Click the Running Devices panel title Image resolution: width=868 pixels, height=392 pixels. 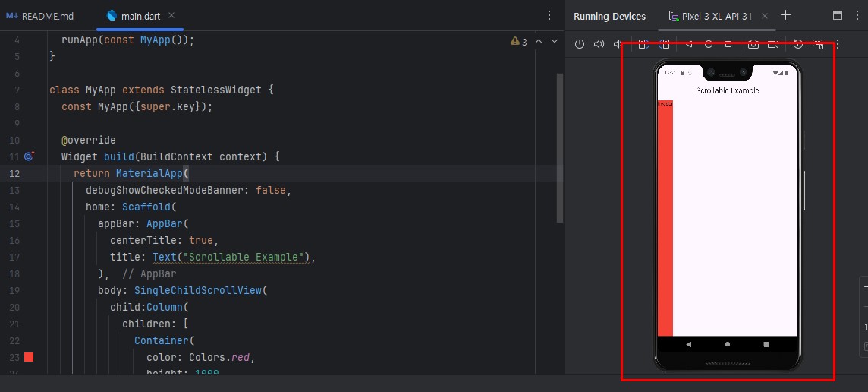tap(609, 16)
